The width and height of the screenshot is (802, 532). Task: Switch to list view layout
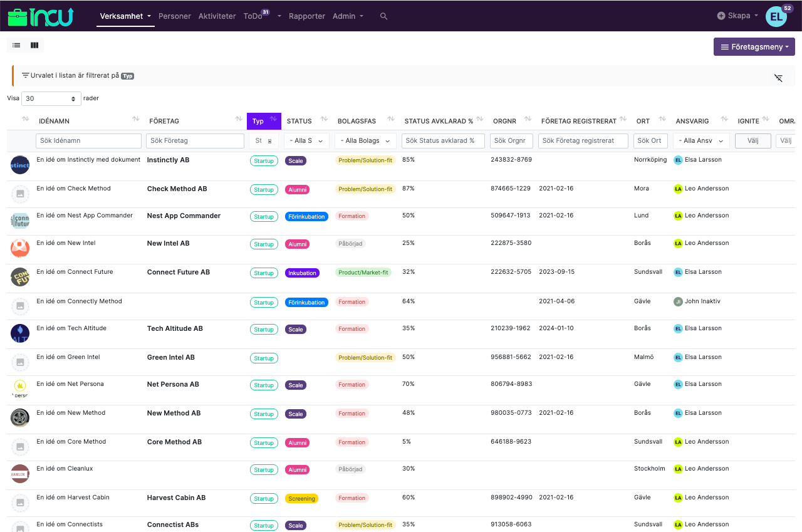click(16, 45)
